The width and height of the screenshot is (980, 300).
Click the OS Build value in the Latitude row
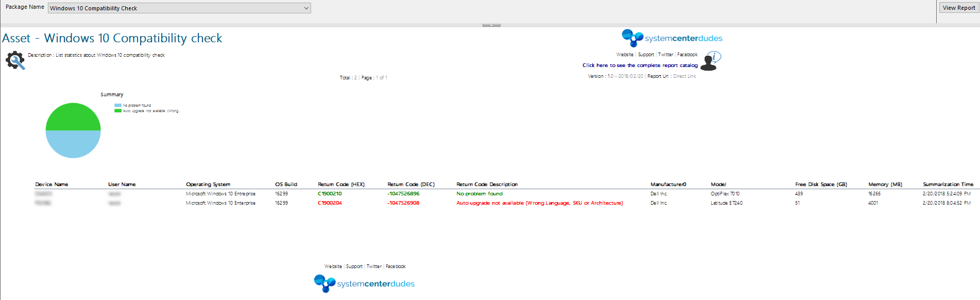281,203
